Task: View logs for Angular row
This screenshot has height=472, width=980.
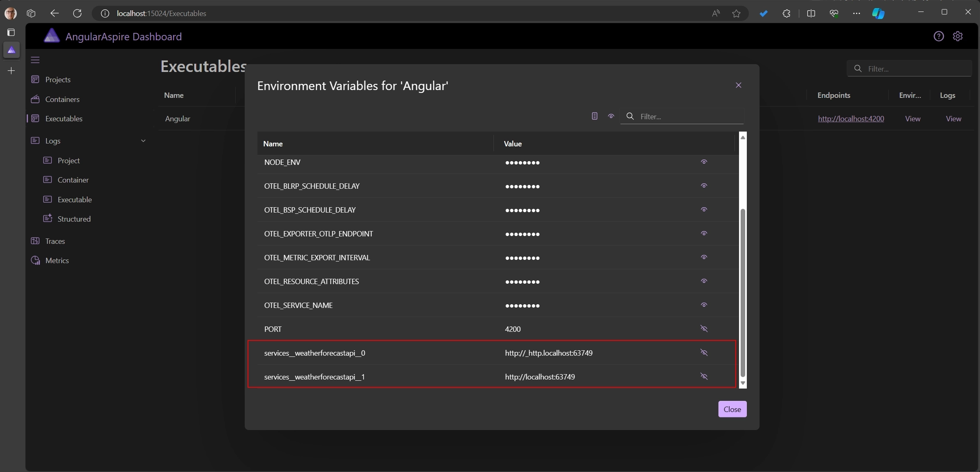Action: [953, 119]
